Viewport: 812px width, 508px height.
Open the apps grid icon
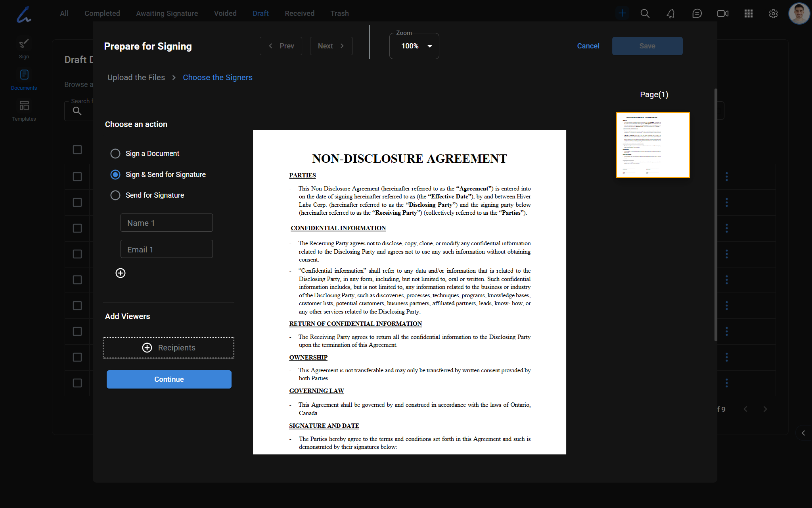[748, 13]
